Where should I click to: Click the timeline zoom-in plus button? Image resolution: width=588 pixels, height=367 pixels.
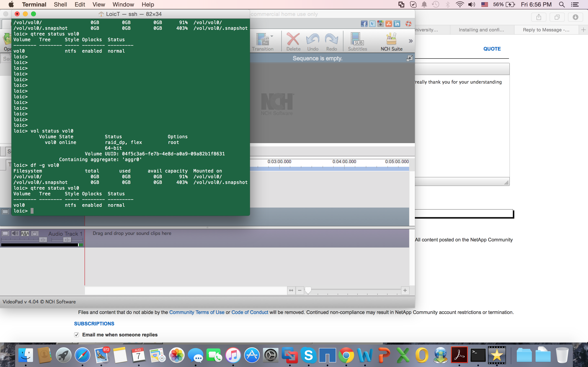click(405, 290)
